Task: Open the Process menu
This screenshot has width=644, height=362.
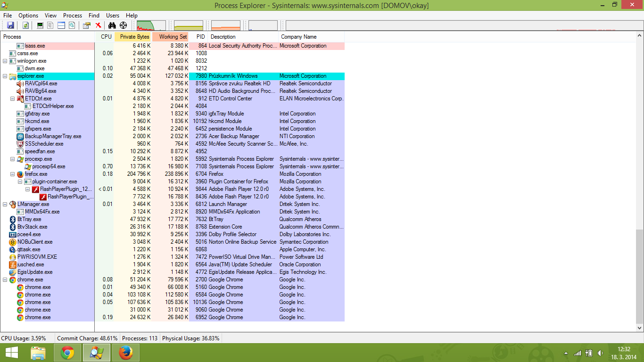Action: pyautogui.click(x=72, y=16)
